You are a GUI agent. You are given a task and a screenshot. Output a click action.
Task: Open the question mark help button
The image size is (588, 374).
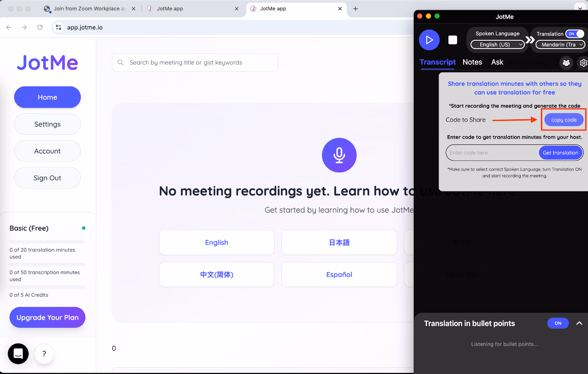click(x=44, y=354)
